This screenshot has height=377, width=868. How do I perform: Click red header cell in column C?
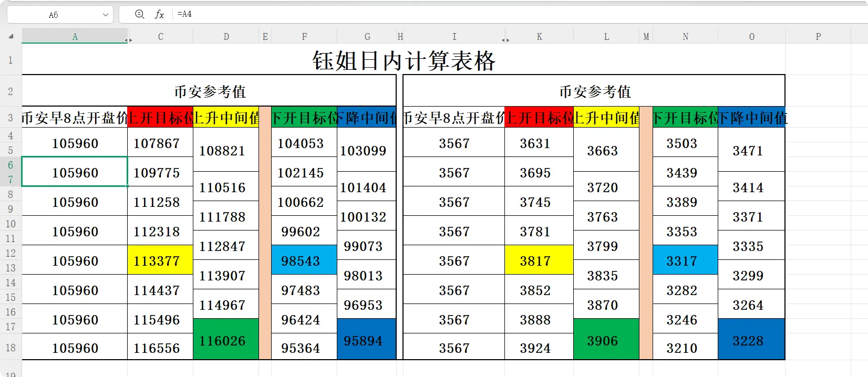tap(160, 117)
